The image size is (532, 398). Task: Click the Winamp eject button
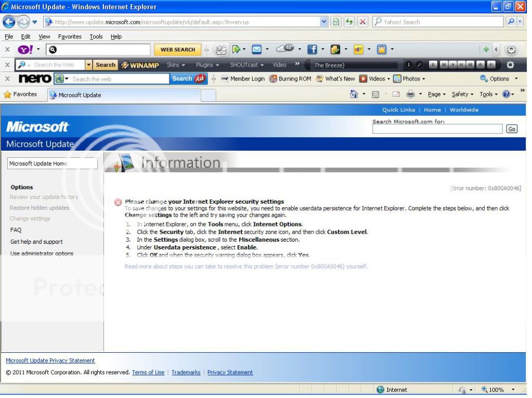coord(480,64)
